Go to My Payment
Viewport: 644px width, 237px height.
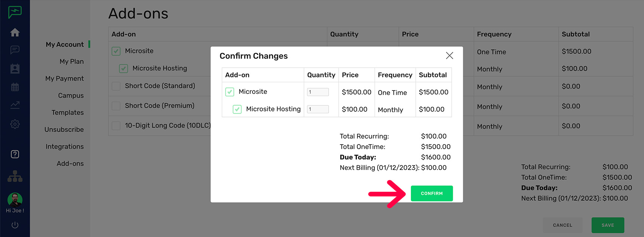pos(64,79)
